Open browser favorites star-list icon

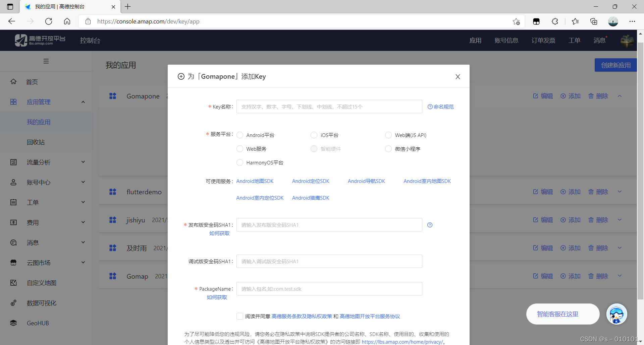[x=575, y=21]
